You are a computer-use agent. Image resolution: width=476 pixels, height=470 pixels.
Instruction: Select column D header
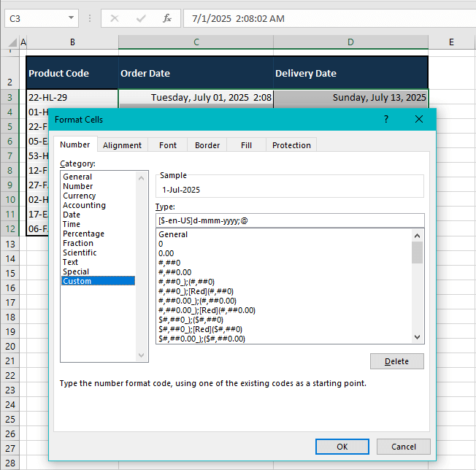click(x=350, y=42)
